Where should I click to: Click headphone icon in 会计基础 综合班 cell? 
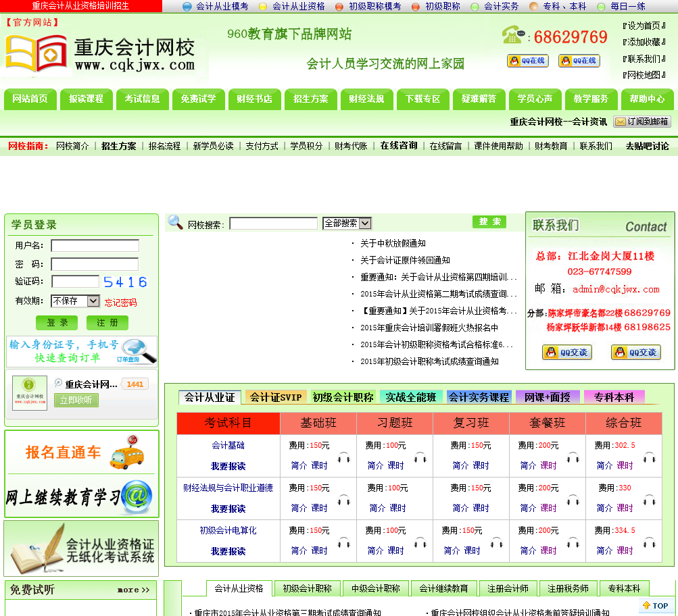[650, 457]
